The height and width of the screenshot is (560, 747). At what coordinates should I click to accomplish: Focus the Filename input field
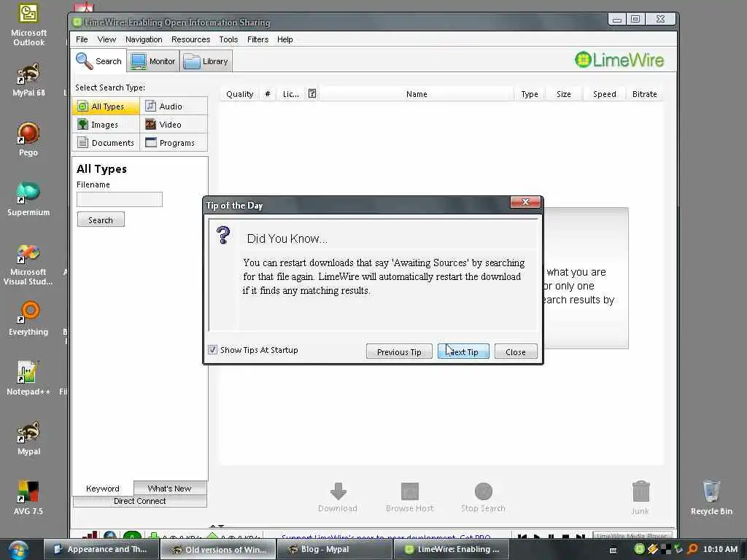pos(120,199)
